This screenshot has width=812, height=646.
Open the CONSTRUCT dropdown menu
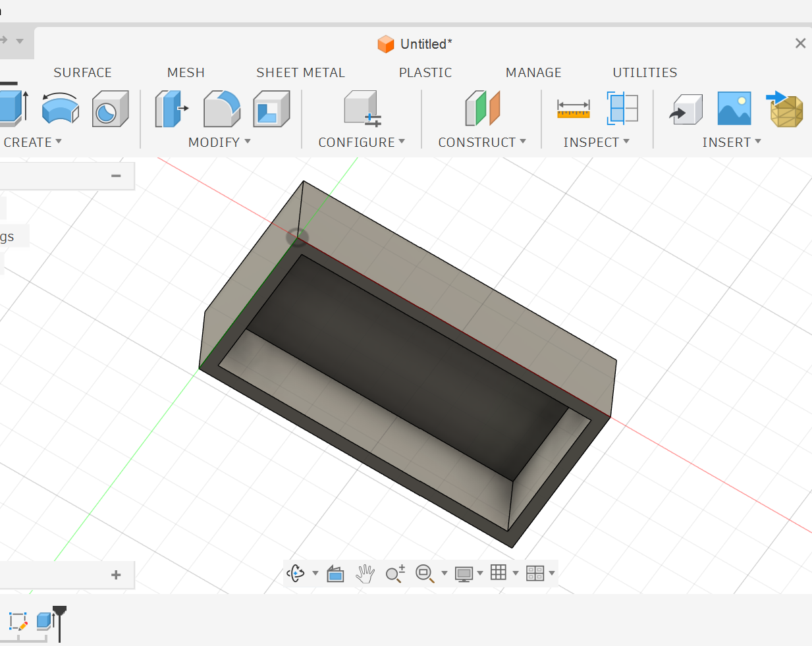click(482, 142)
